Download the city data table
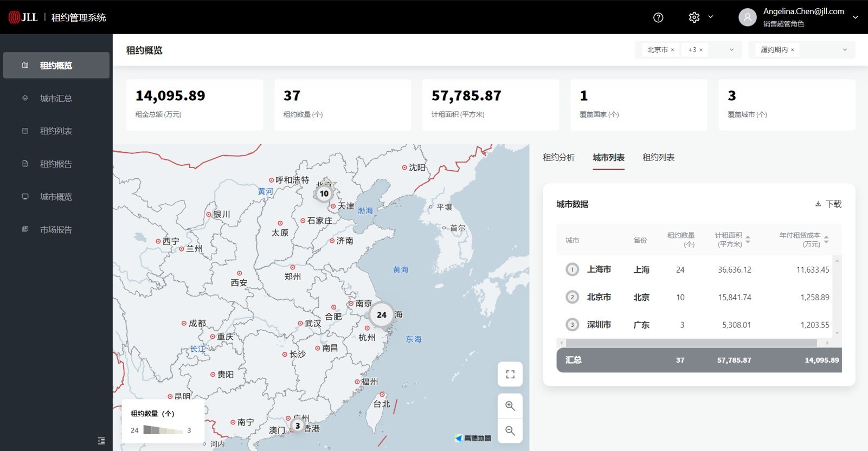 click(828, 204)
